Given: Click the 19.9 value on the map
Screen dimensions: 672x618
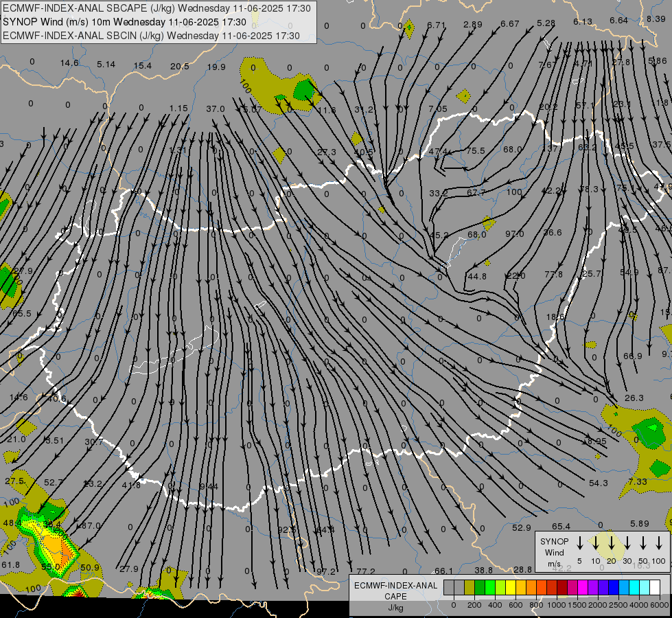Looking at the screenshot, I should (216, 67).
